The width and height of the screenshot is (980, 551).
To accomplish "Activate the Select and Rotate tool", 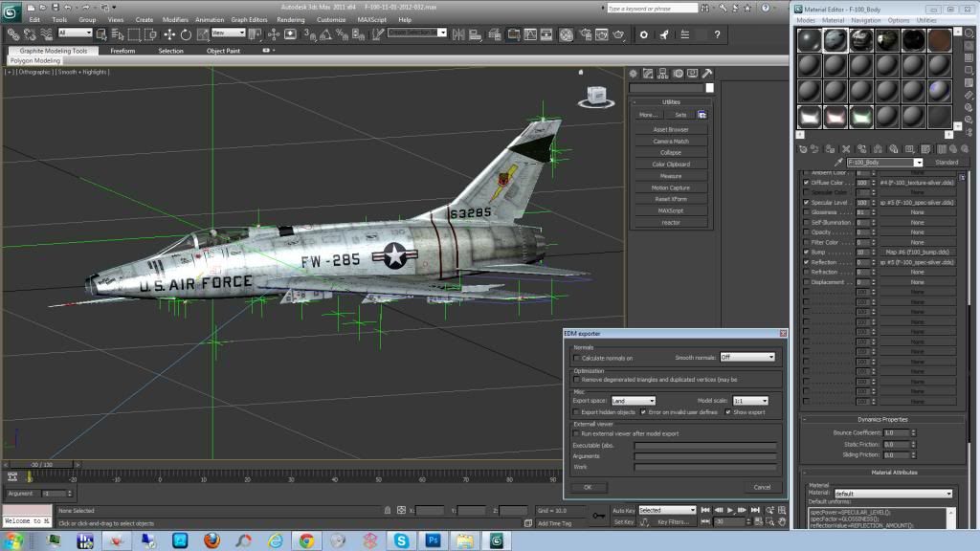I will [x=185, y=33].
